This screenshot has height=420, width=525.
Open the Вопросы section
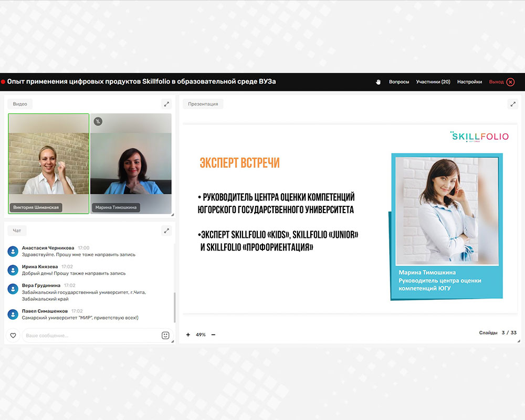[x=399, y=82]
